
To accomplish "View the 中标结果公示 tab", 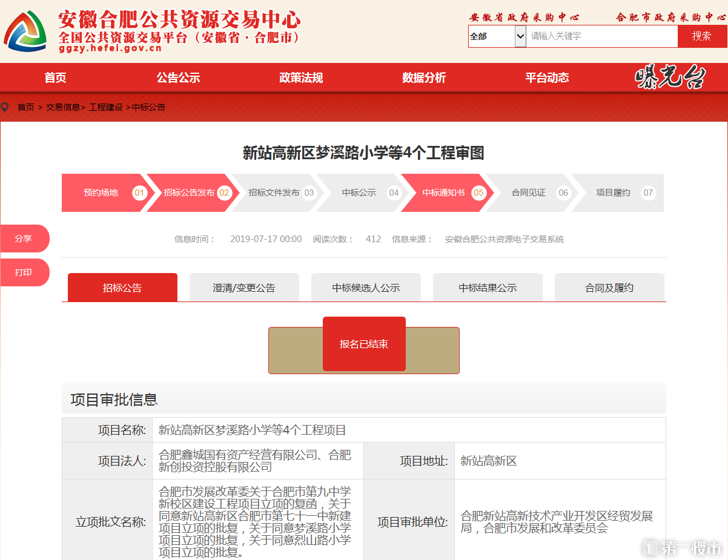I will (488, 287).
